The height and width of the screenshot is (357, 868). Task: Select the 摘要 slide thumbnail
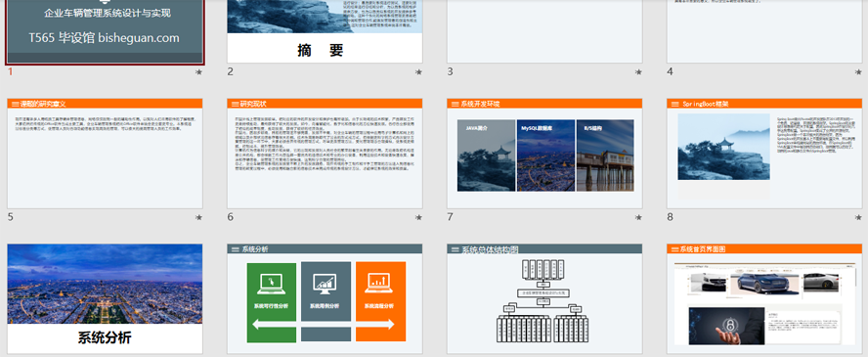tap(325, 31)
